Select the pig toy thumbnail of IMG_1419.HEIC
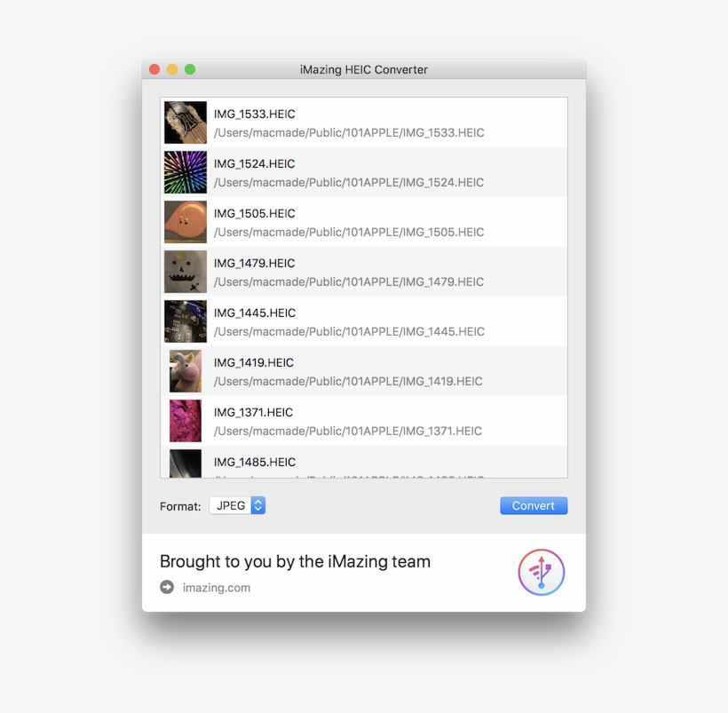Screen dimensions: 728x713 [185, 371]
